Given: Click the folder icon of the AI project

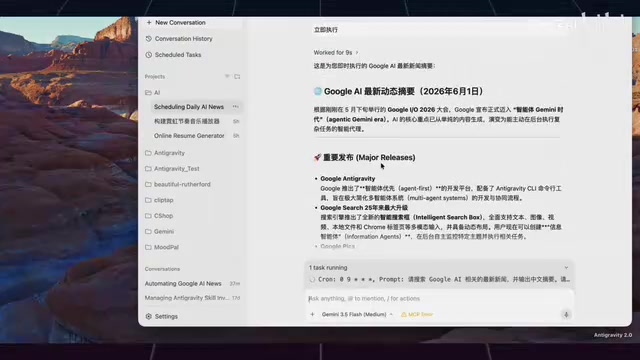Looking at the screenshot, I should 148,93.
